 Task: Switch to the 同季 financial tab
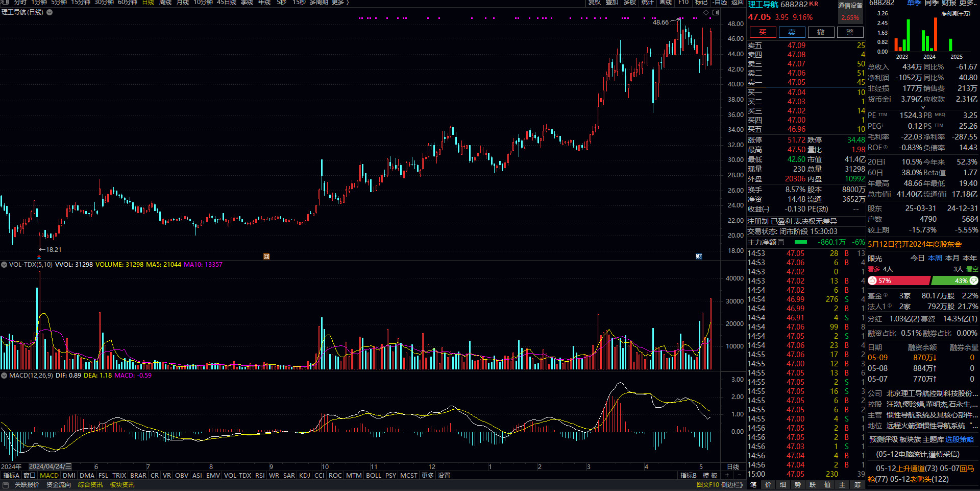tap(932, 3)
